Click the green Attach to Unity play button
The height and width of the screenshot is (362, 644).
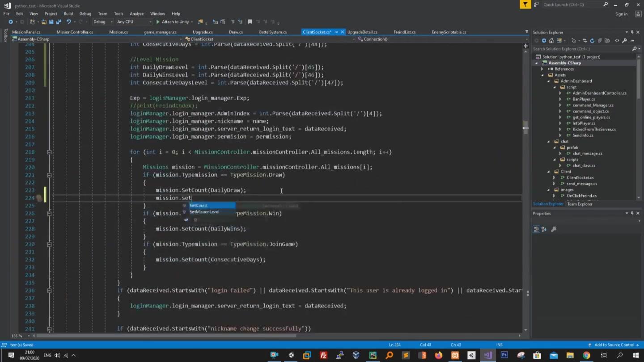point(157,22)
